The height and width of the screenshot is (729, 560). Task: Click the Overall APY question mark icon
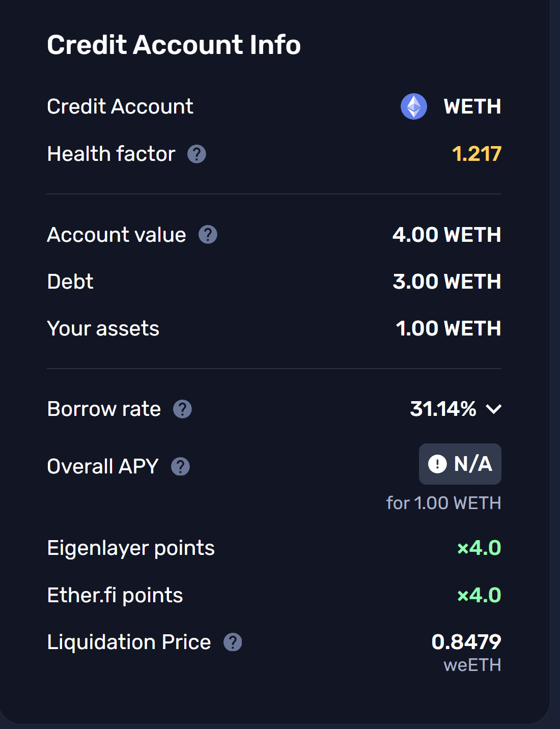coord(180,466)
